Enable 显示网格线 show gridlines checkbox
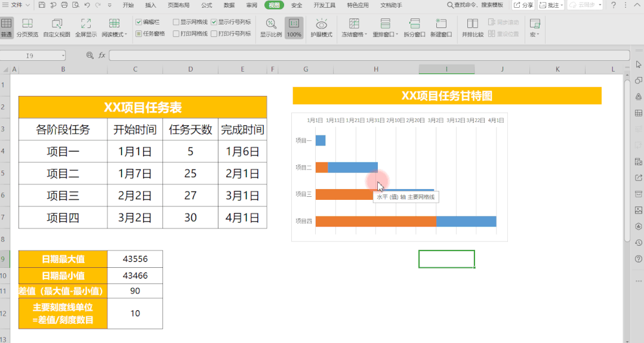Screen dimensions: 644x343 click(x=176, y=22)
